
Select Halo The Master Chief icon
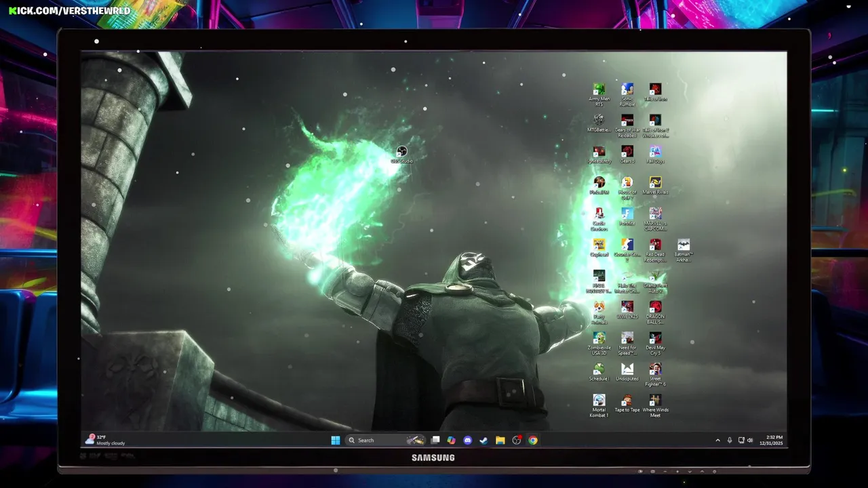point(627,281)
